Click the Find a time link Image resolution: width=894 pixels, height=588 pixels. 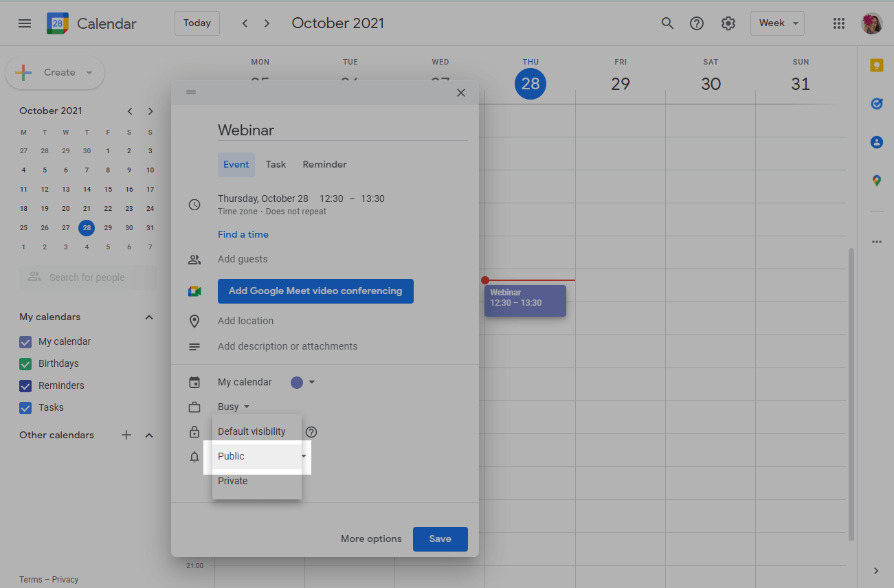tap(243, 234)
